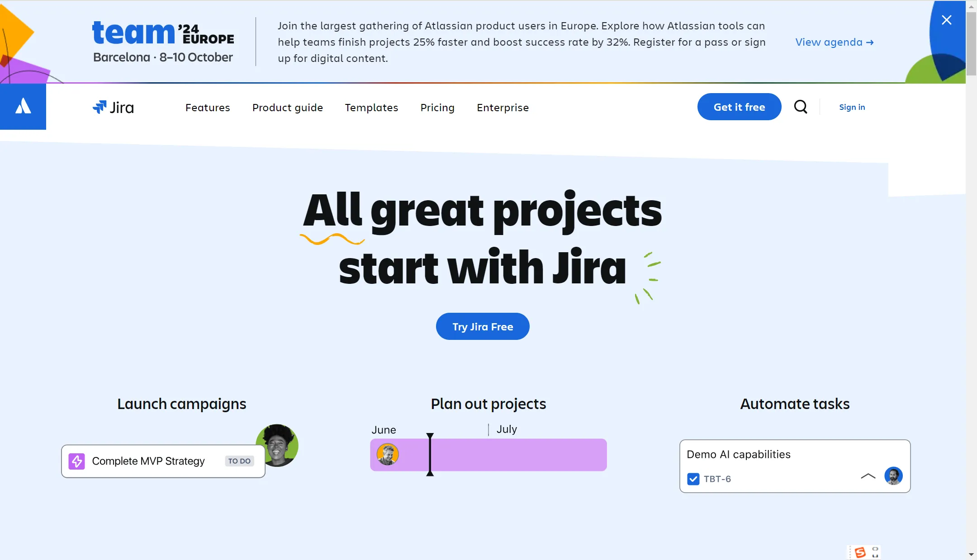The image size is (977, 560).
Task: Drag the June-July timeline slider bar
Action: click(x=429, y=455)
